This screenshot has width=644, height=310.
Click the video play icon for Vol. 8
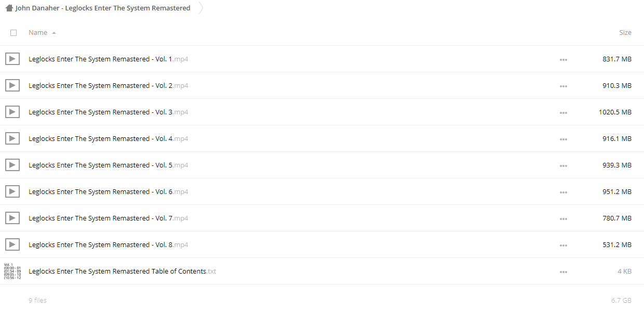click(x=12, y=244)
